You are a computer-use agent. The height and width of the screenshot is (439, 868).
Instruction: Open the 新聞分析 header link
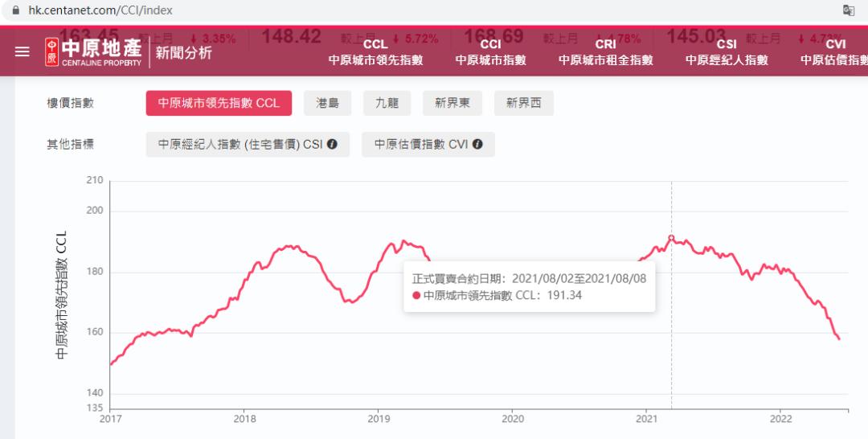[x=183, y=52]
